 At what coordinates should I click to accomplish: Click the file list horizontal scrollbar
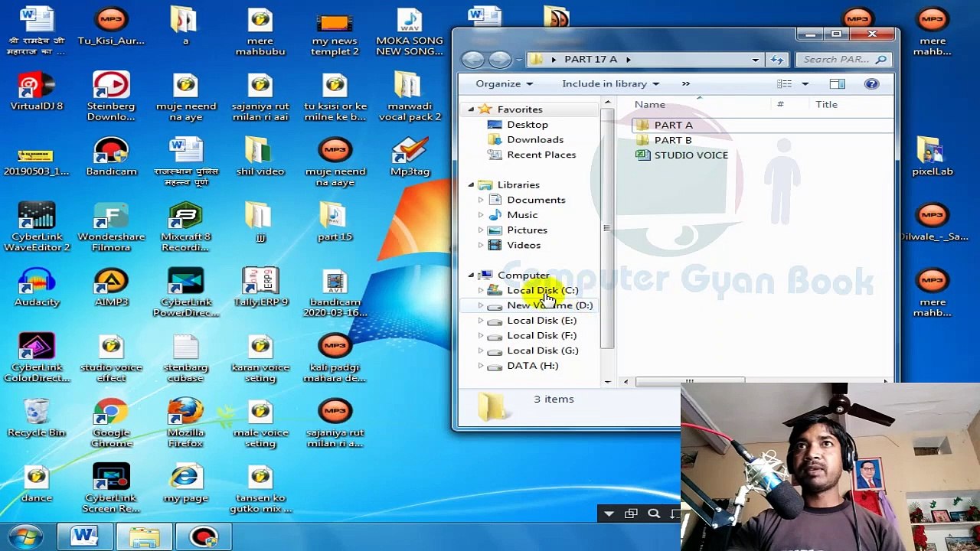[691, 381]
